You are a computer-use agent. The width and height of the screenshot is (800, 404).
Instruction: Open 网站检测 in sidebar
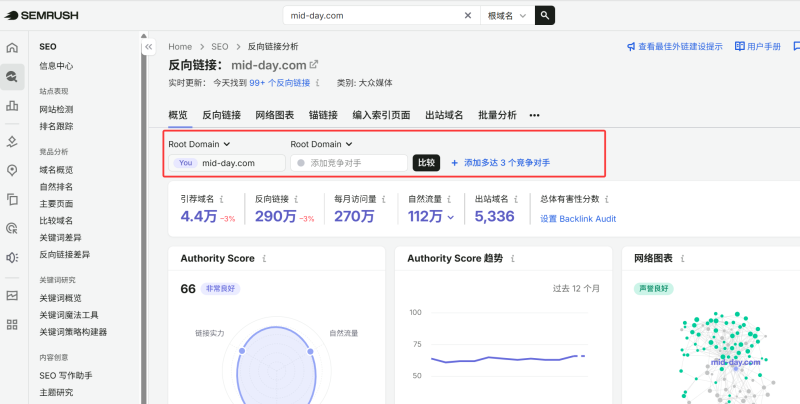pyautogui.click(x=56, y=109)
